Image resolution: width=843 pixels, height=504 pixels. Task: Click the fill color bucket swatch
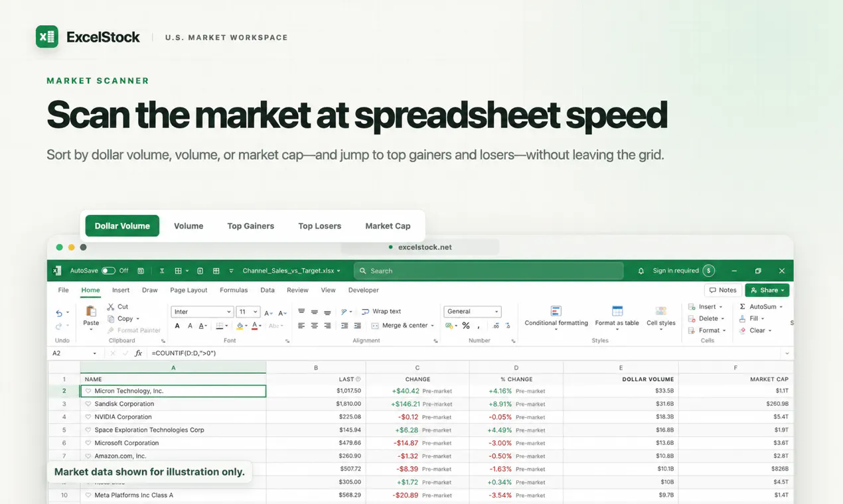pyautogui.click(x=240, y=326)
